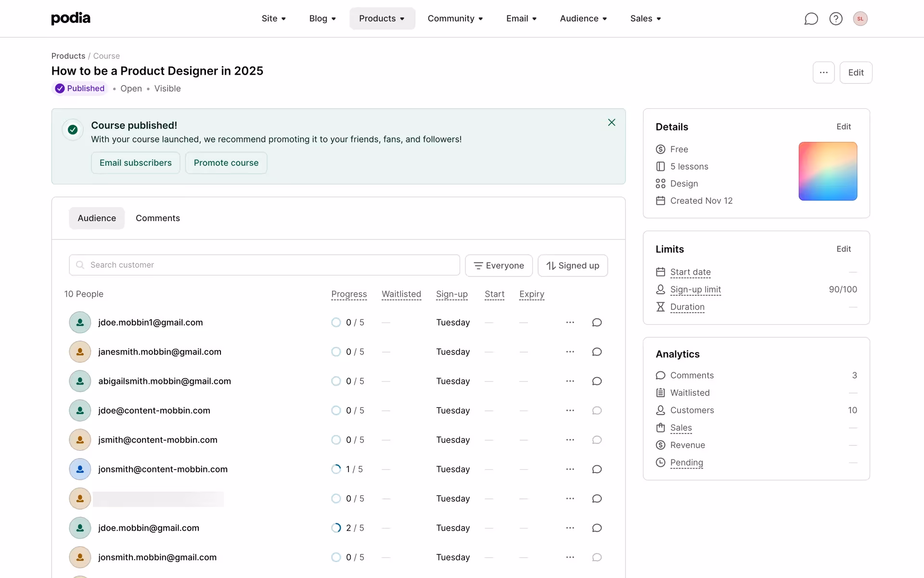Open more options for janesmith.mobbin@gmail.com row
Image resolution: width=924 pixels, height=578 pixels.
point(570,352)
